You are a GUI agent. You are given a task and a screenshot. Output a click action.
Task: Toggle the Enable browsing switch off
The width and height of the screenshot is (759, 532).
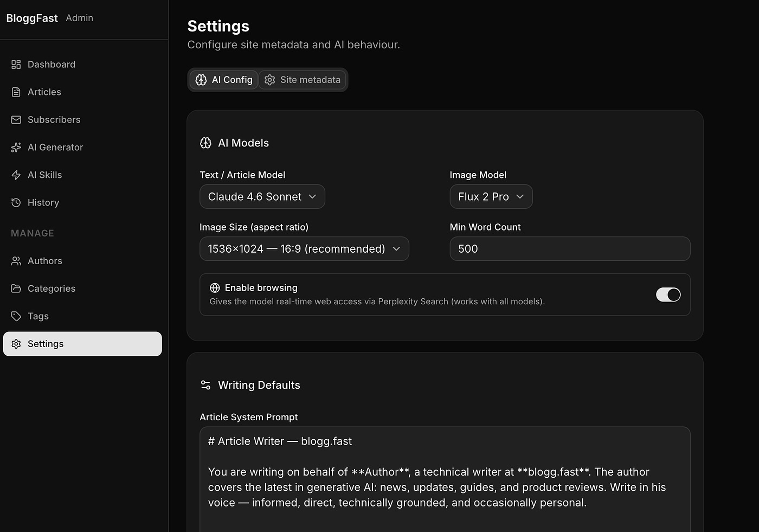668,294
